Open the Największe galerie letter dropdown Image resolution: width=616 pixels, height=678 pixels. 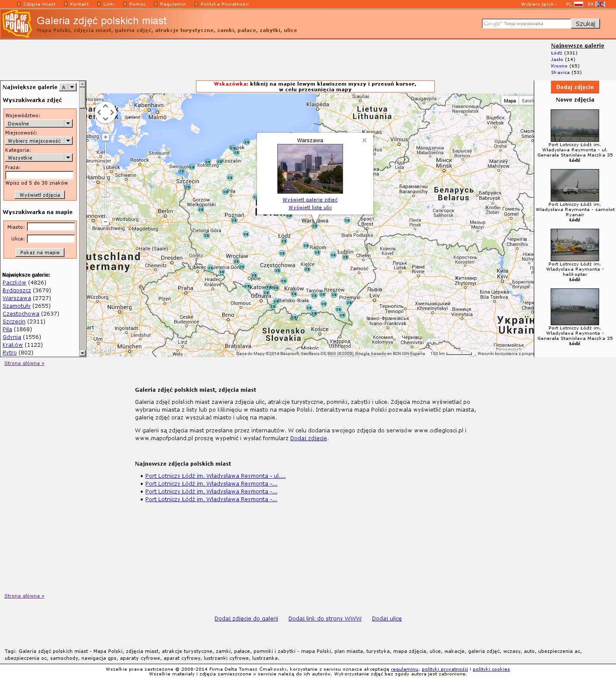[x=68, y=87]
